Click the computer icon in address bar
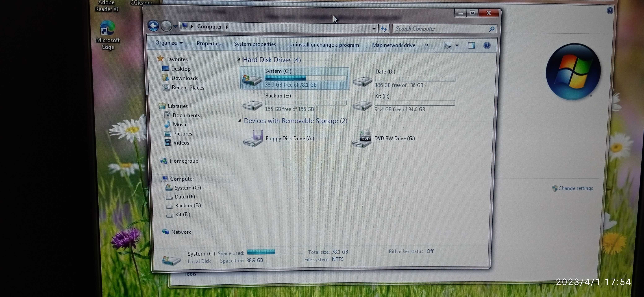The width and height of the screenshot is (644, 297). pos(184,26)
